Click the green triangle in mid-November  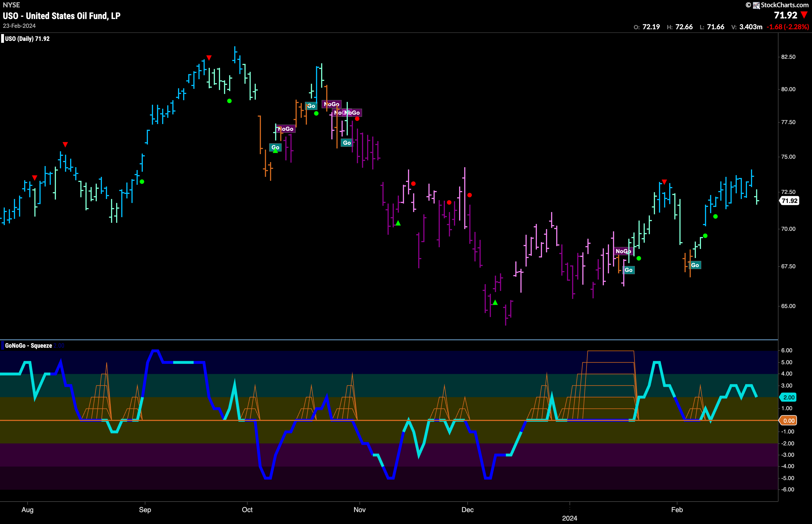398,223
